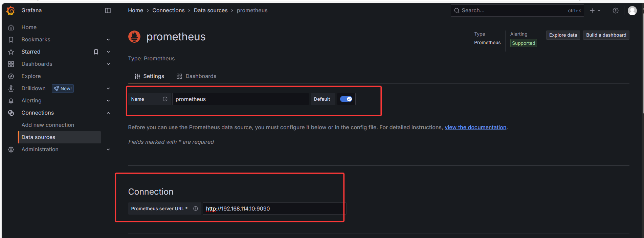Click the Explore compass icon
The width and height of the screenshot is (644, 238).
point(11,76)
